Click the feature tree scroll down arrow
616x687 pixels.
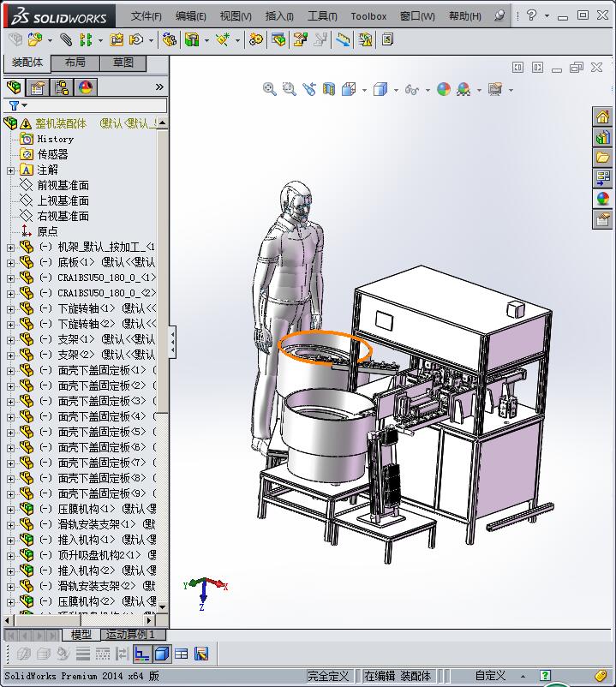pyautogui.click(x=163, y=606)
